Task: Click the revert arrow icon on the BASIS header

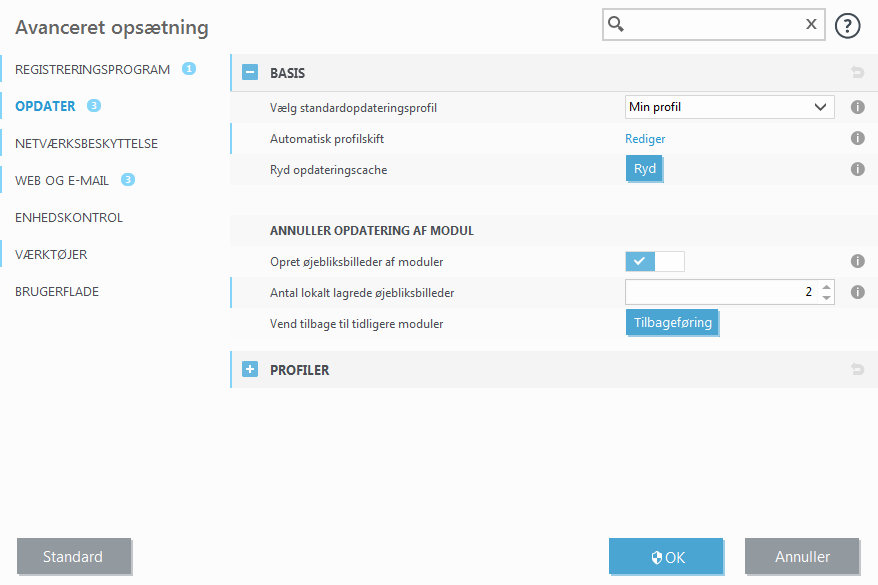Action: [857, 72]
